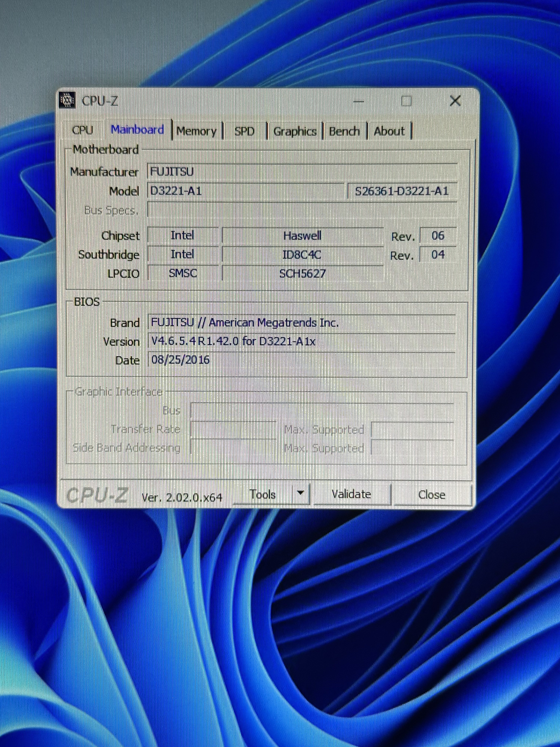
Task: Select the Graphics tab
Action: (295, 131)
